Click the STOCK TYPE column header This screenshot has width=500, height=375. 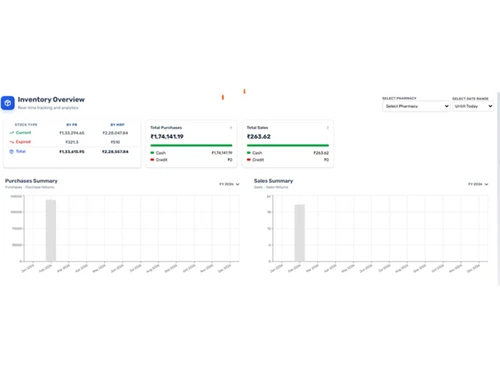(26, 125)
